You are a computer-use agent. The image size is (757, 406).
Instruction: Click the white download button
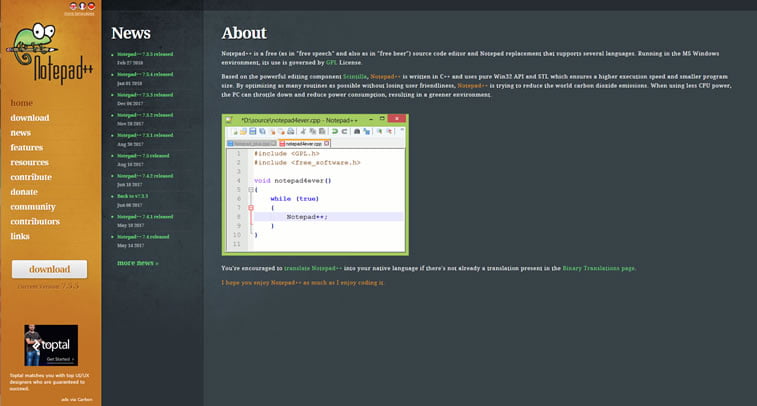click(x=49, y=269)
